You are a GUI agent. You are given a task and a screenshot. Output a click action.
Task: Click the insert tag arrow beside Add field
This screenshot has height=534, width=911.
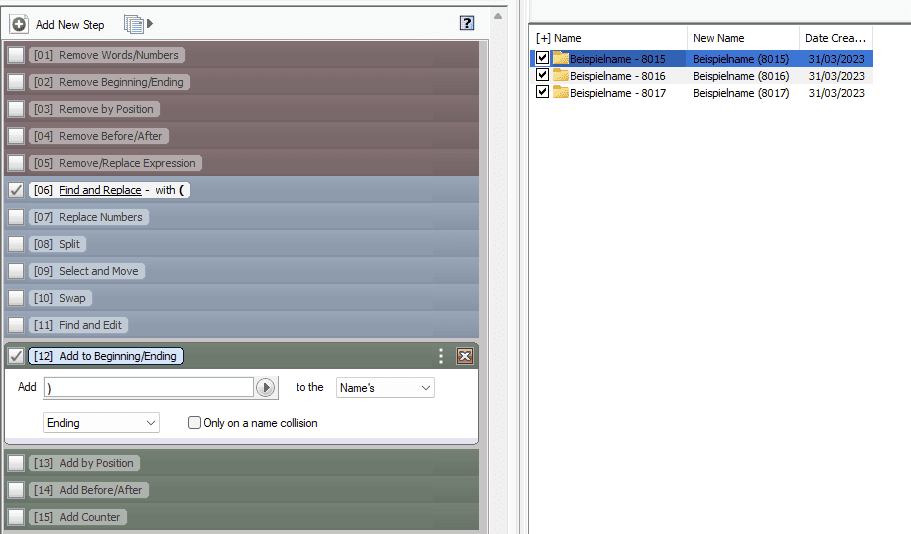pos(266,388)
